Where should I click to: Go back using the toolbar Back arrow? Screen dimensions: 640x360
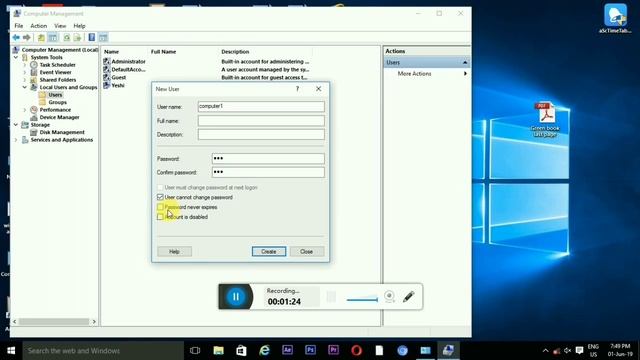tap(16, 38)
